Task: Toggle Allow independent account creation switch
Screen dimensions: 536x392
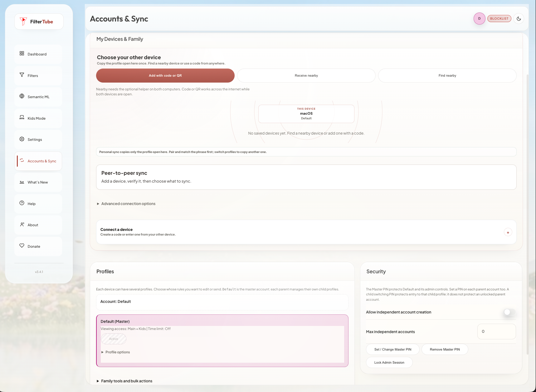Action: point(509,312)
